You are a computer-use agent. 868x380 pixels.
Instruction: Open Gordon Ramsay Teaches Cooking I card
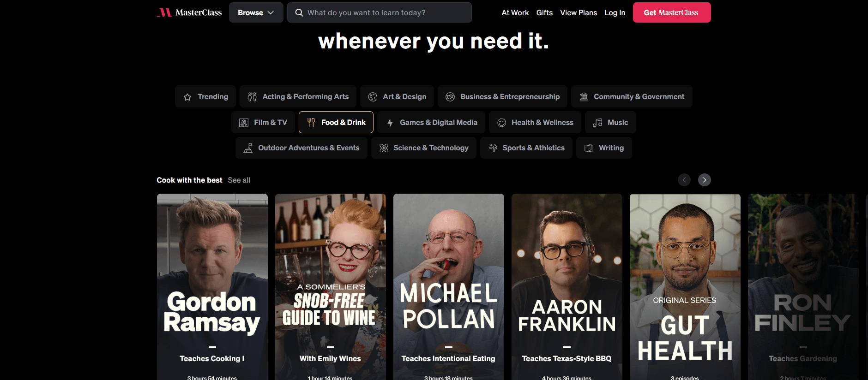click(x=212, y=287)
